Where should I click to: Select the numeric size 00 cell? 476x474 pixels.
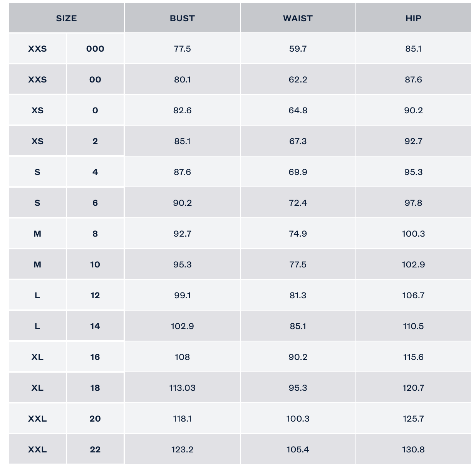click(x=95, y=80)
